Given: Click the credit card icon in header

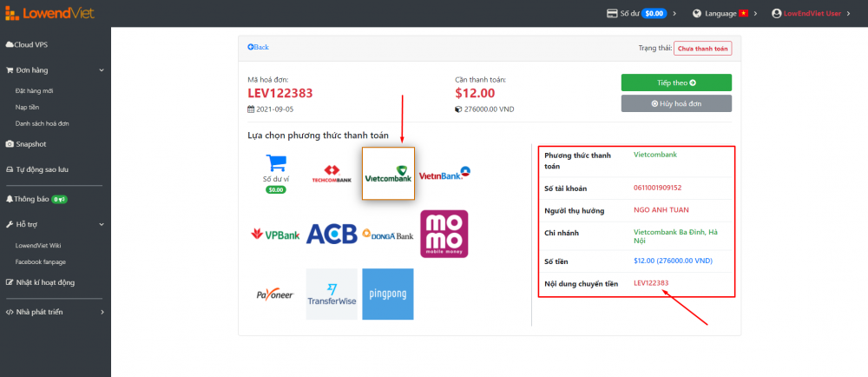Looking at the screenshot, I should point(612,13).
